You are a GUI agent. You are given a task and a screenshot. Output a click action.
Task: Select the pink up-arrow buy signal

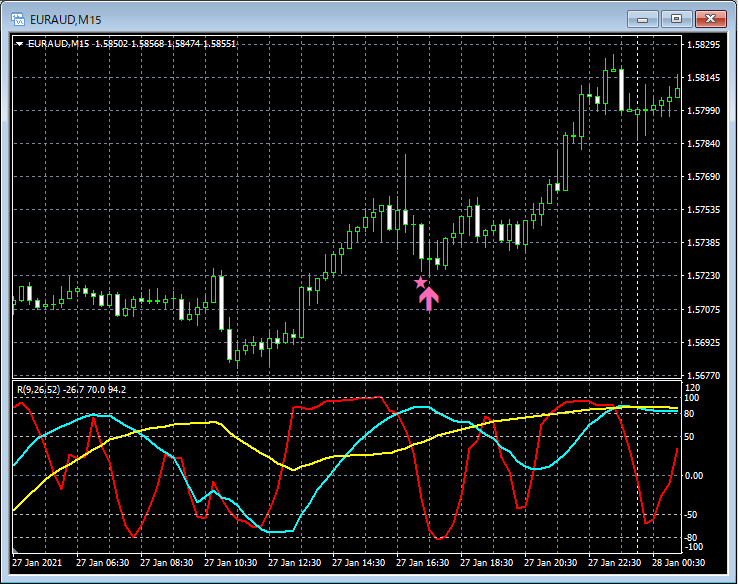[429, 299]
